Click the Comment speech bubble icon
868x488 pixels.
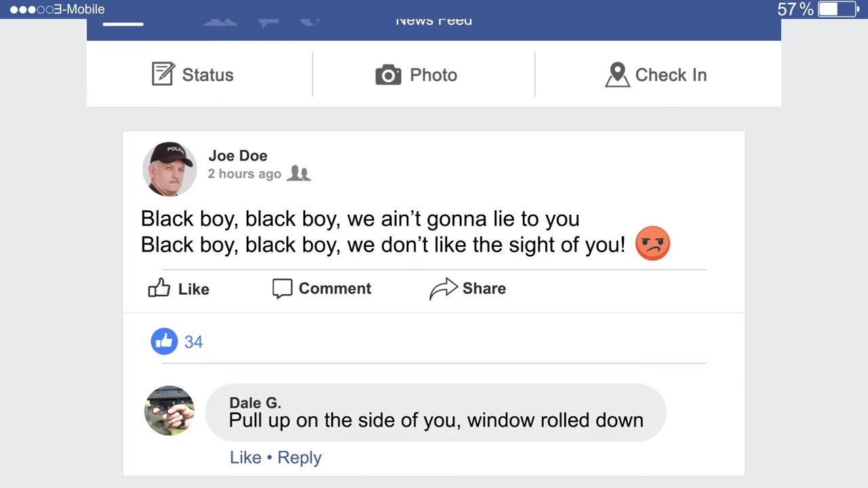point(282,289)
